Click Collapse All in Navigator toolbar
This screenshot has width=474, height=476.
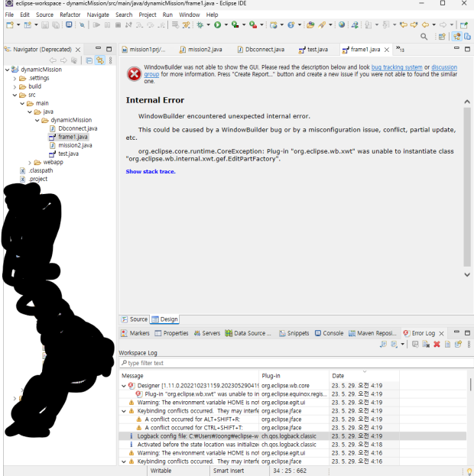click(89, 60)
